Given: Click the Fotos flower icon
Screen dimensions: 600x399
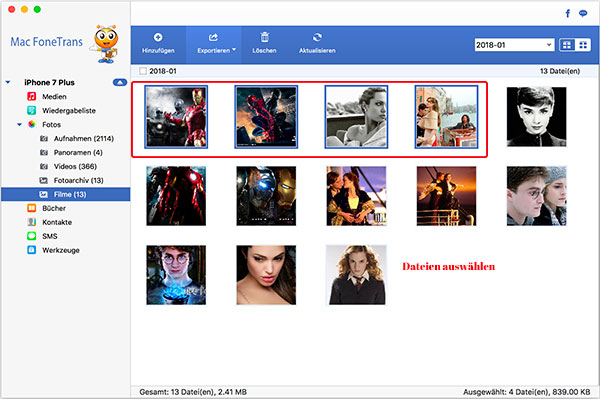Looking at the screenshot, I should 32,124.
